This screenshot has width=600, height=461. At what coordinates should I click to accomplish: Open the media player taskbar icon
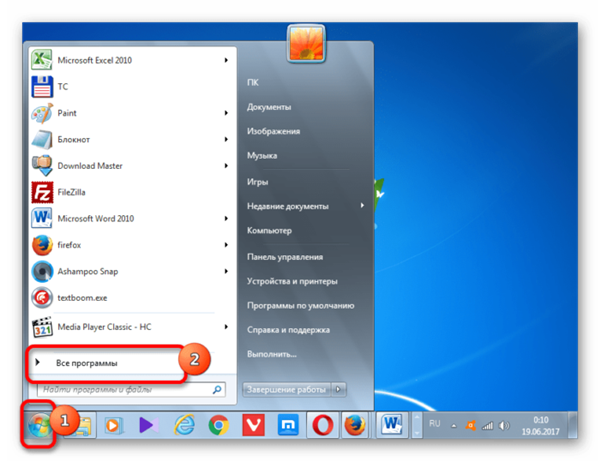[x=112, y=425]
